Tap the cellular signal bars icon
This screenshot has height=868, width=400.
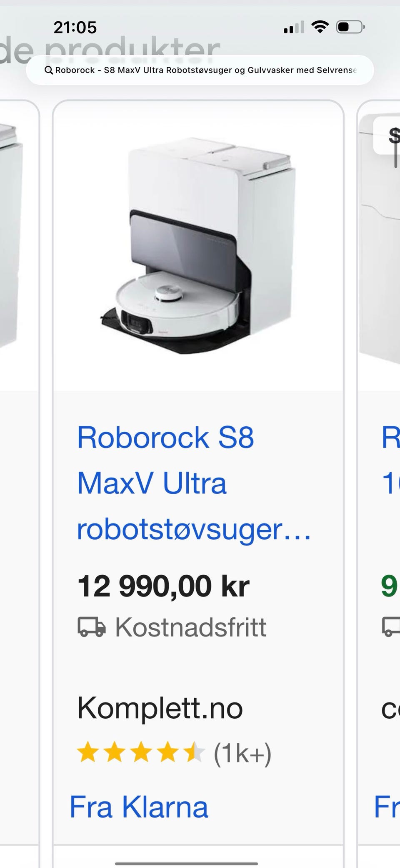[294, 28]
